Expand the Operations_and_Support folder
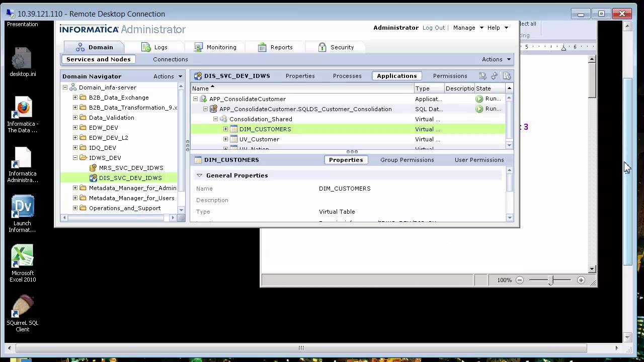This screenshot has width=644, height=362. [x=75, y=208]
